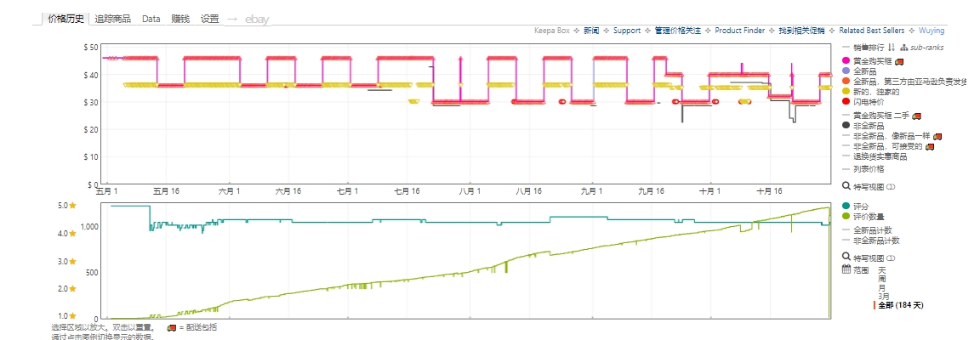
Task: Toggle the 全新品 purple legend dot
Action: tap(846, 71)
